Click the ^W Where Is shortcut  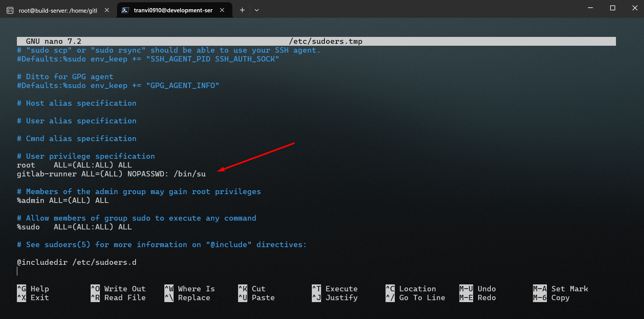(x=190, y=289)
